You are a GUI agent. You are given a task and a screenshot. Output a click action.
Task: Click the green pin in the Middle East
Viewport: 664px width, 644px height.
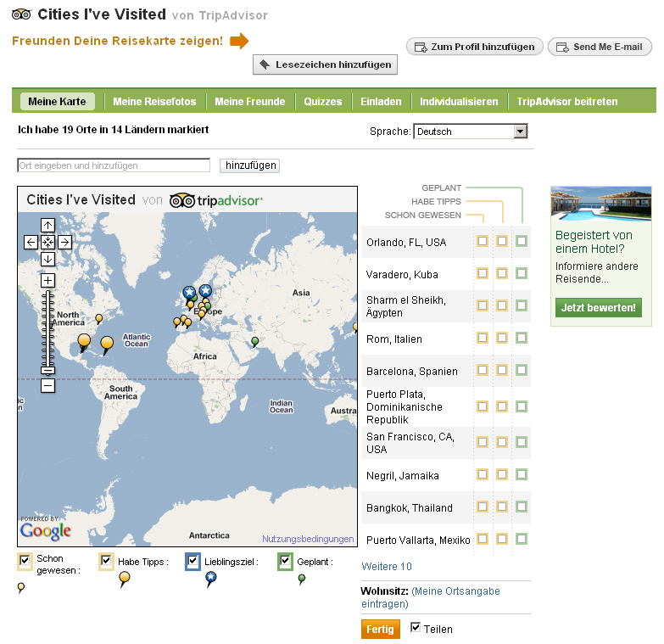click(254, 341)
